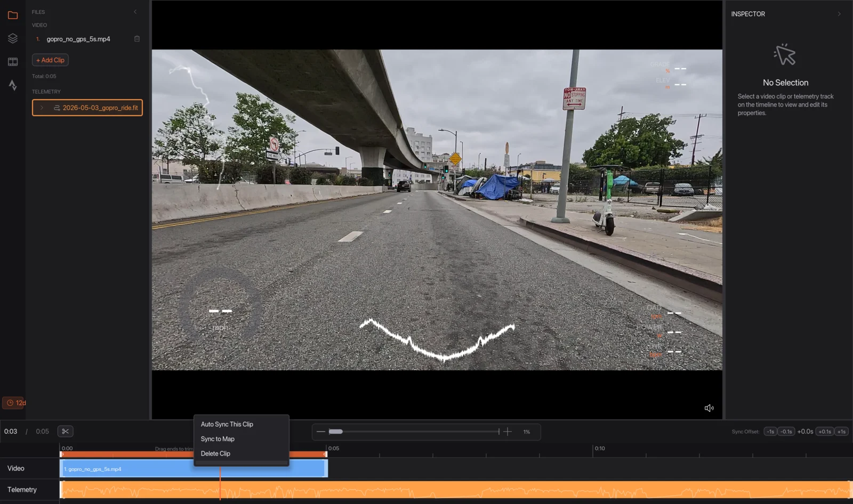The width and height of the screenshot is (853, 504).
Task: Select the orange Telemetry track waveform
Action: (x=456, y=490)
